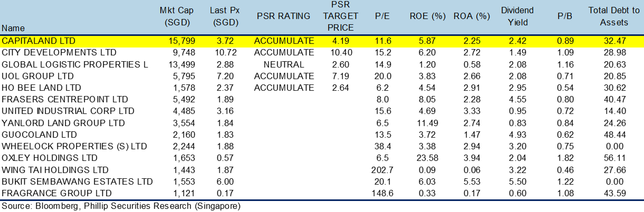Click the Mkt Cap (SGD) column header
The width and height of the screenshot is (644, 212).
coord(177,16)
